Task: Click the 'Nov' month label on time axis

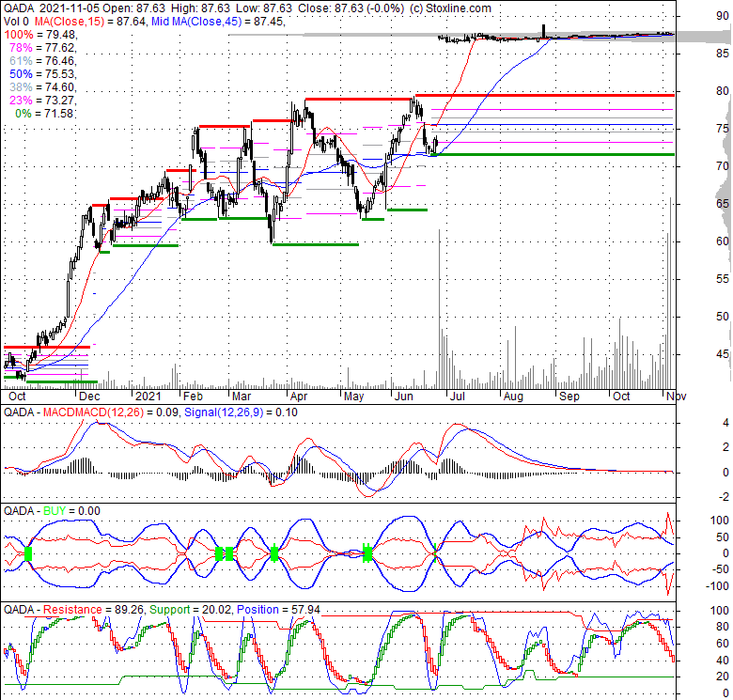Action: click(x=676, y=397)
